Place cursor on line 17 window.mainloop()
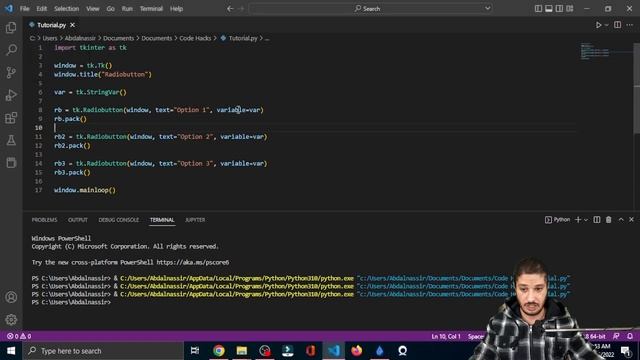This screenshot has height=360, width=640. pos(85,190)
